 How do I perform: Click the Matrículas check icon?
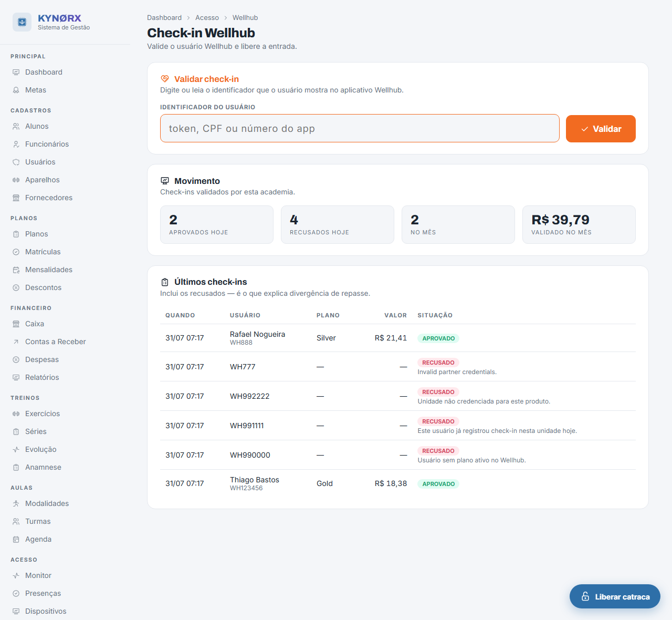coord(16,252)
